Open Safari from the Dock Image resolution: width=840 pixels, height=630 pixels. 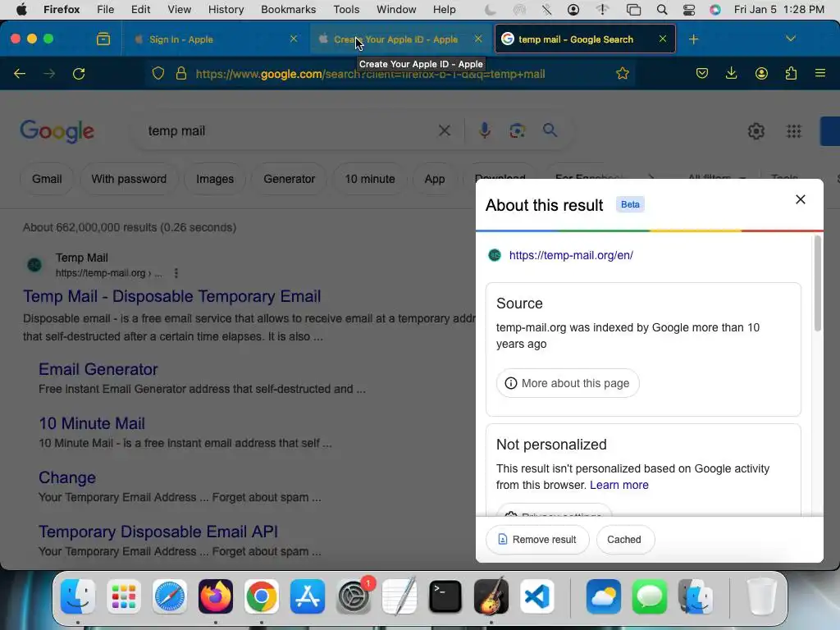pos(170,596)
